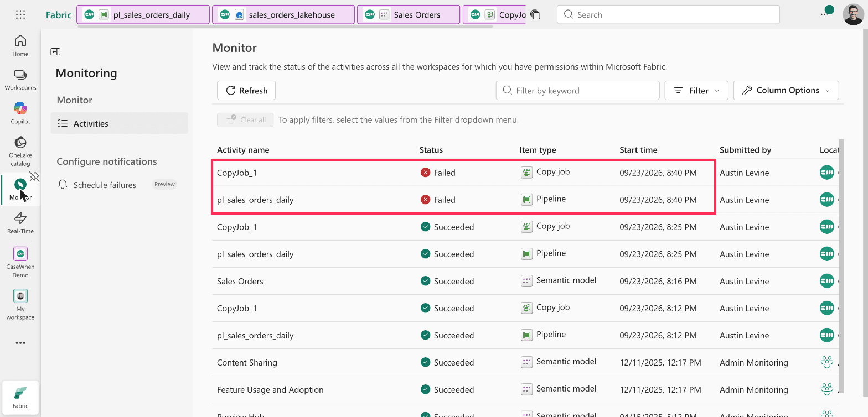Collapse the Monitoring side pane
Image resolution: width=868 pixels, height=417 pixels.
click(55, 51)
